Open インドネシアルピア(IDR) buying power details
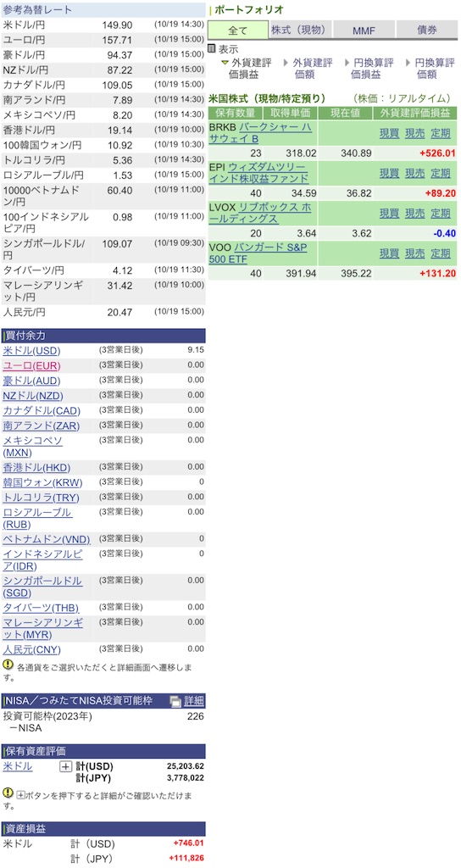The width and height of the screenshot is (461, 868). click(43, 559)
